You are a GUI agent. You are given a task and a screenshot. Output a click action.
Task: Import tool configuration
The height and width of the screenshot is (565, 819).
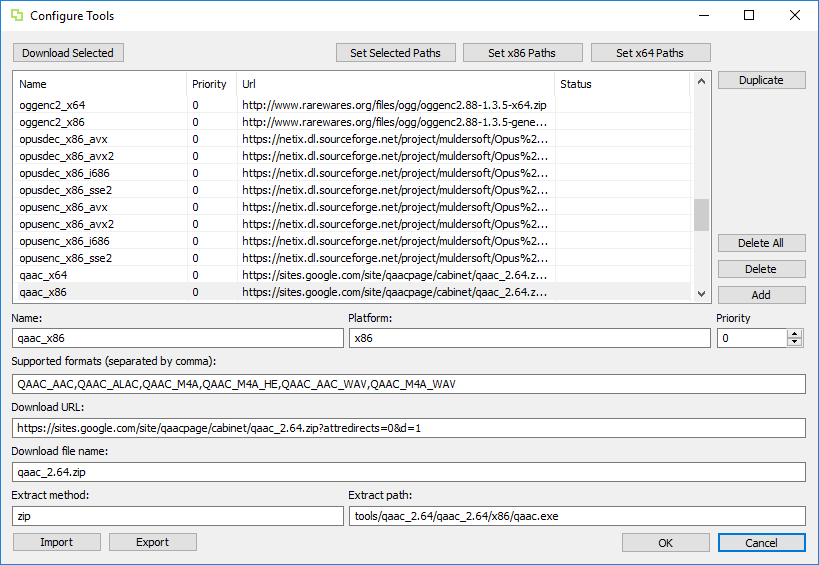coord(56,542)
